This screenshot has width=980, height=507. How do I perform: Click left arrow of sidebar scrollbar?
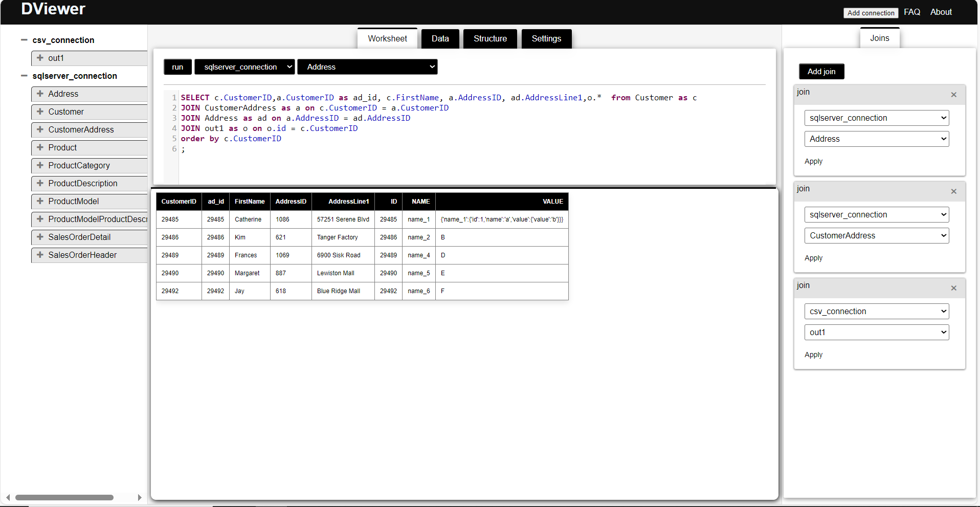click(x=8, y=497)
